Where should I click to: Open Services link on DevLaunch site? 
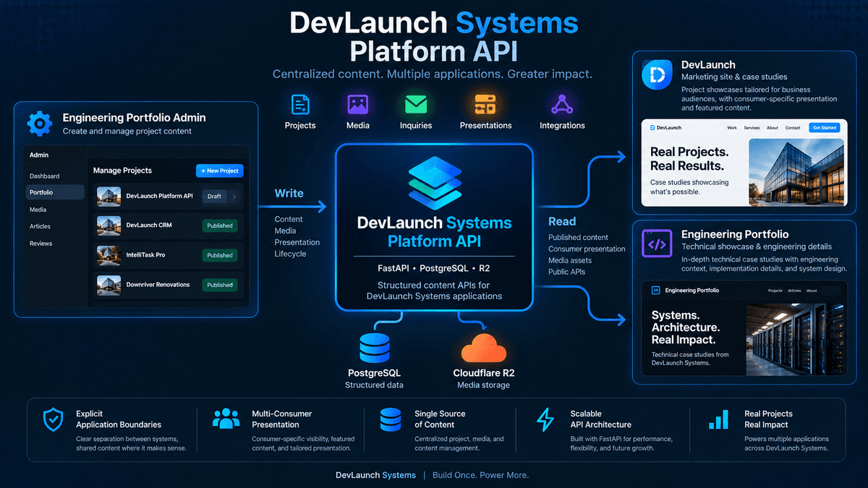[x=752, y=128]
